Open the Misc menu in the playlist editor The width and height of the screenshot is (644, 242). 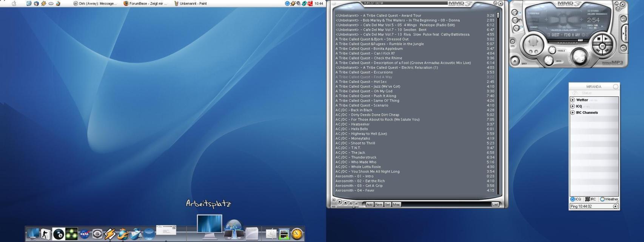[x=396, y=205]
